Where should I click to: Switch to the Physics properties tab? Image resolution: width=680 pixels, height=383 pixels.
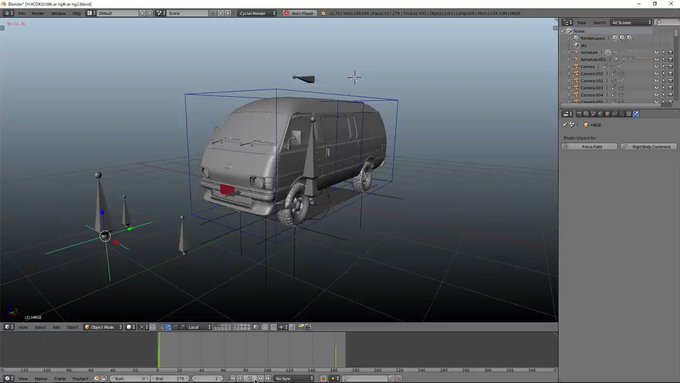636,114
